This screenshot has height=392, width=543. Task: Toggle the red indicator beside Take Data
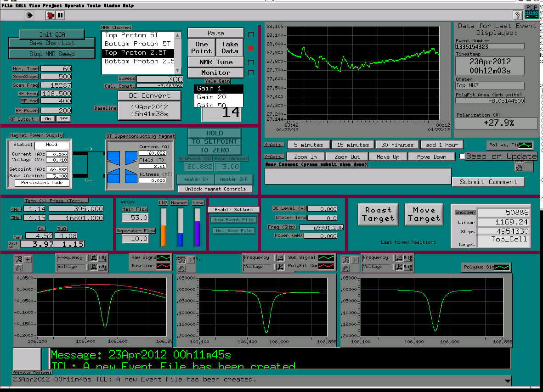pos(251,48)
